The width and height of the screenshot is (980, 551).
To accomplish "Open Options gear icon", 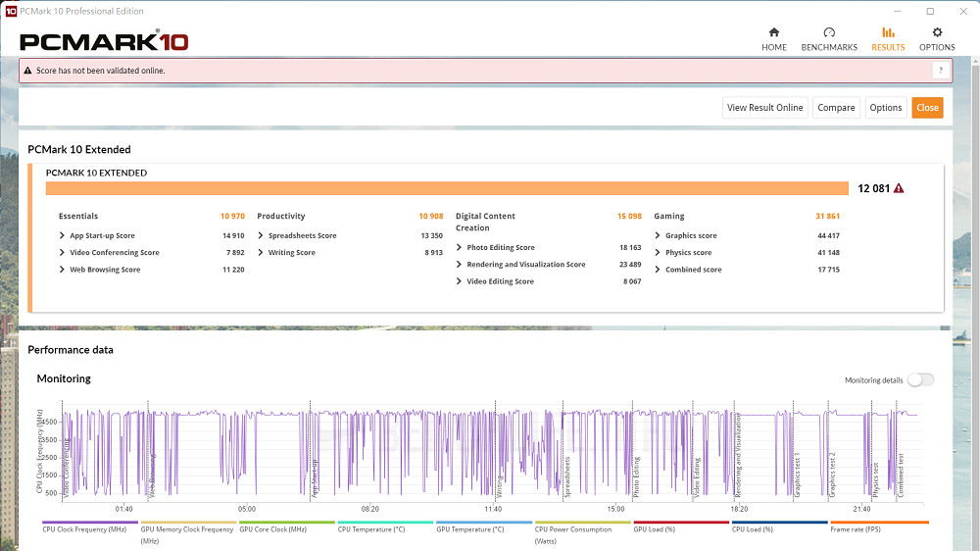I will 937,33.
